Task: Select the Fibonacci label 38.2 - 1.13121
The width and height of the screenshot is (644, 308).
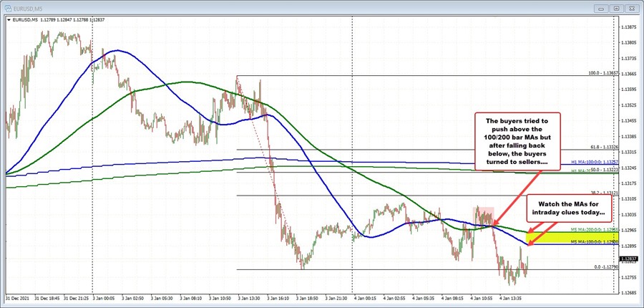Action: coord(605,193)
